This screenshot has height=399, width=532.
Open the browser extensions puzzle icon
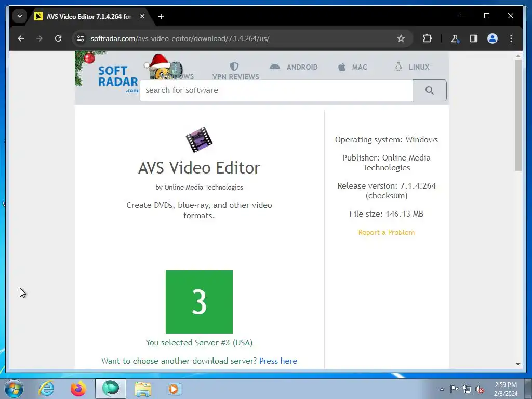[427, 38]
